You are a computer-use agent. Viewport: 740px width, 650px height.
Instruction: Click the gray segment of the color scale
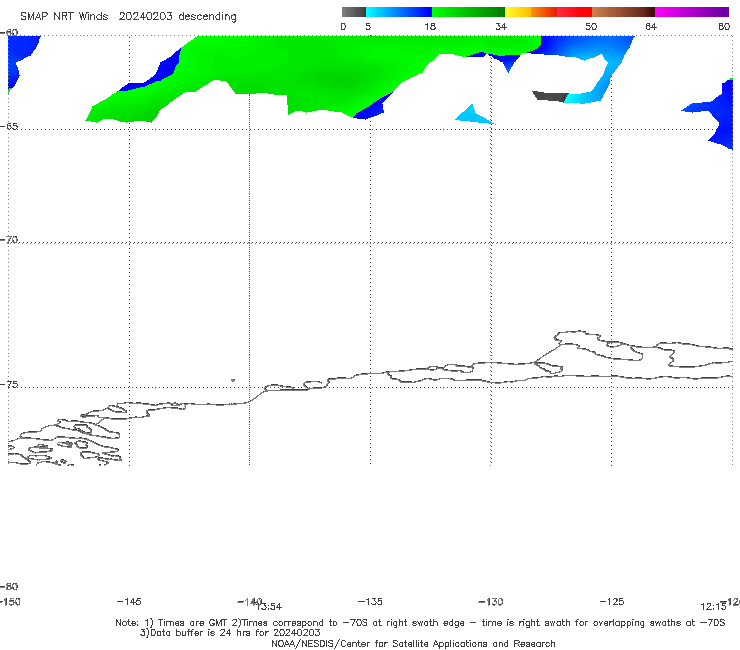point(354,12)
